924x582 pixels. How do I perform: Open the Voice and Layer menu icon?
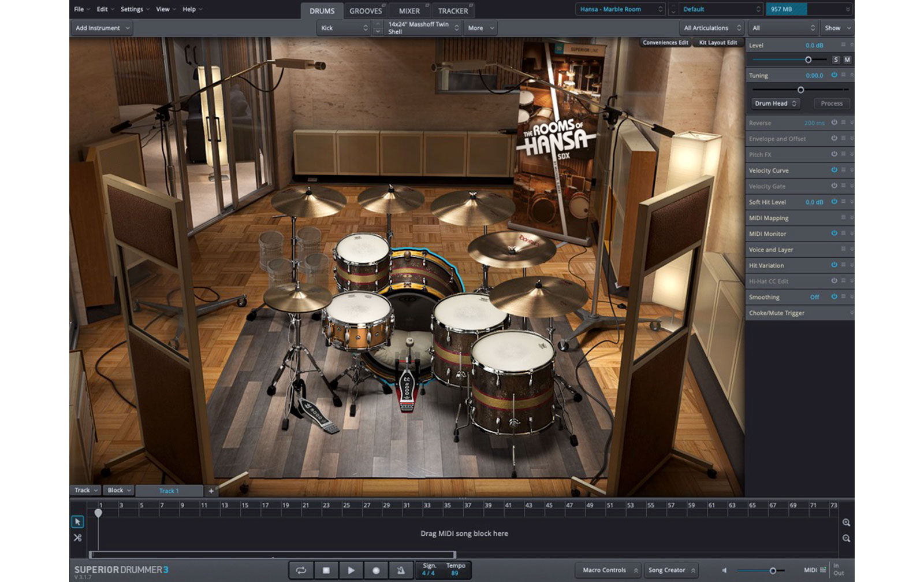tap(843, 249)
